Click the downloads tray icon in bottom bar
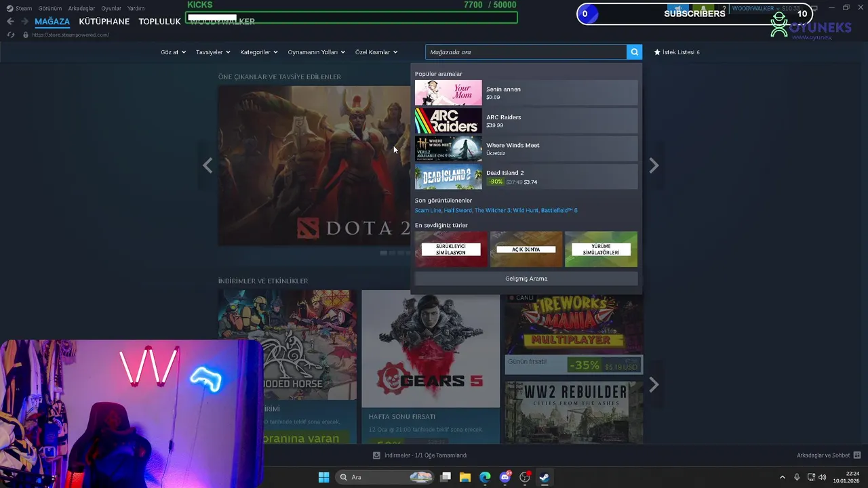Image resolution: width=868 pixels, height=488 pixels. pos(377,455)
